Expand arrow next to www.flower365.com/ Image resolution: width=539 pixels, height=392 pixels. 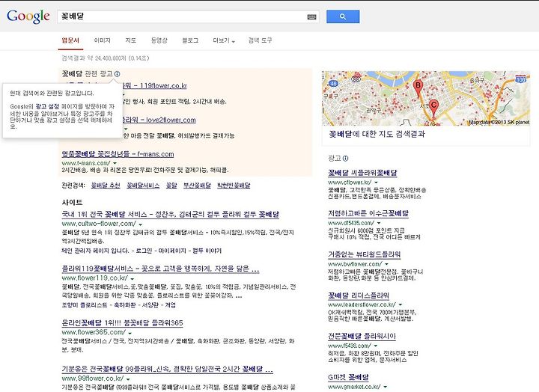(x=130, y=333)
